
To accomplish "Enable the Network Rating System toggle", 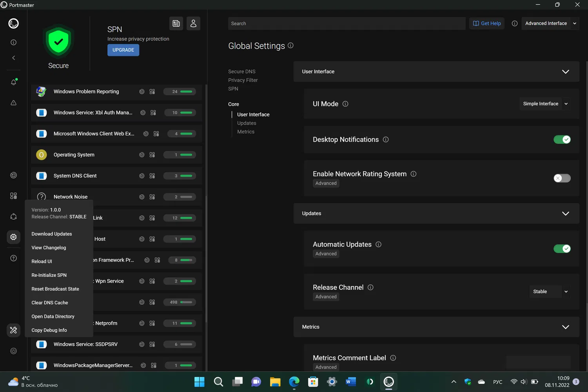I will click(x=562, y=178).
